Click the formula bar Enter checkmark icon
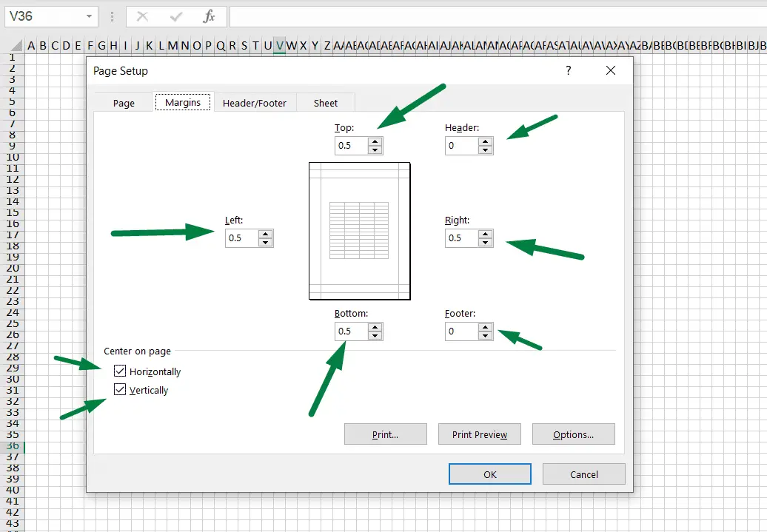Viewport: 767px width, 532px height. (175, 16)
